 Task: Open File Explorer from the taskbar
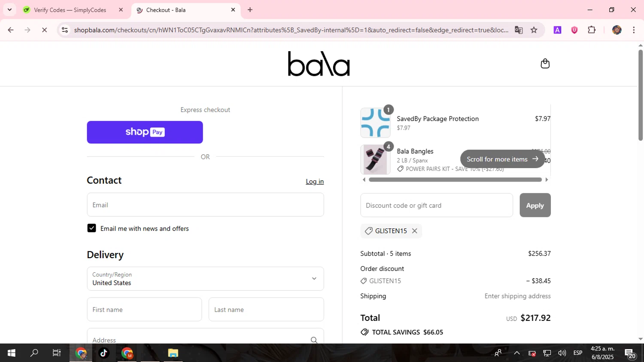point(173,353)
